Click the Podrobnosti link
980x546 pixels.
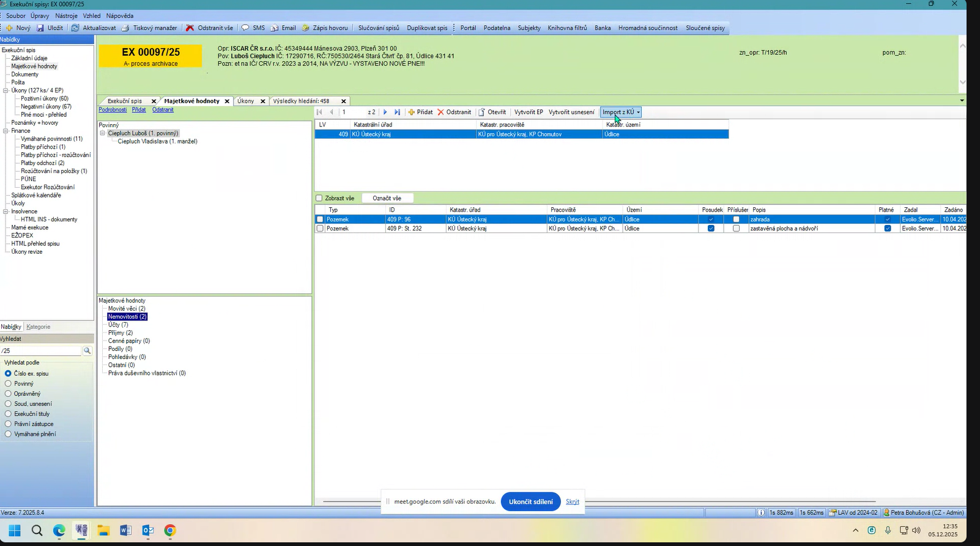coord(113,110)
